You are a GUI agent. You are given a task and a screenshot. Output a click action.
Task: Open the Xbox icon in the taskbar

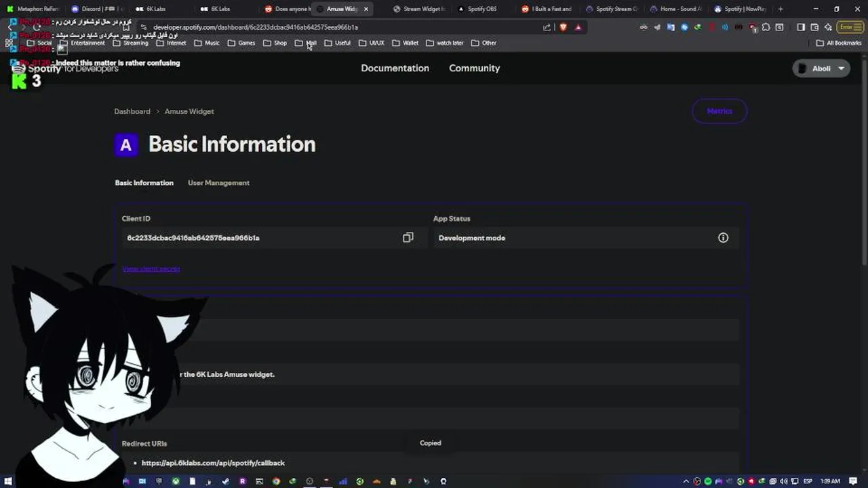click(176, 481)
